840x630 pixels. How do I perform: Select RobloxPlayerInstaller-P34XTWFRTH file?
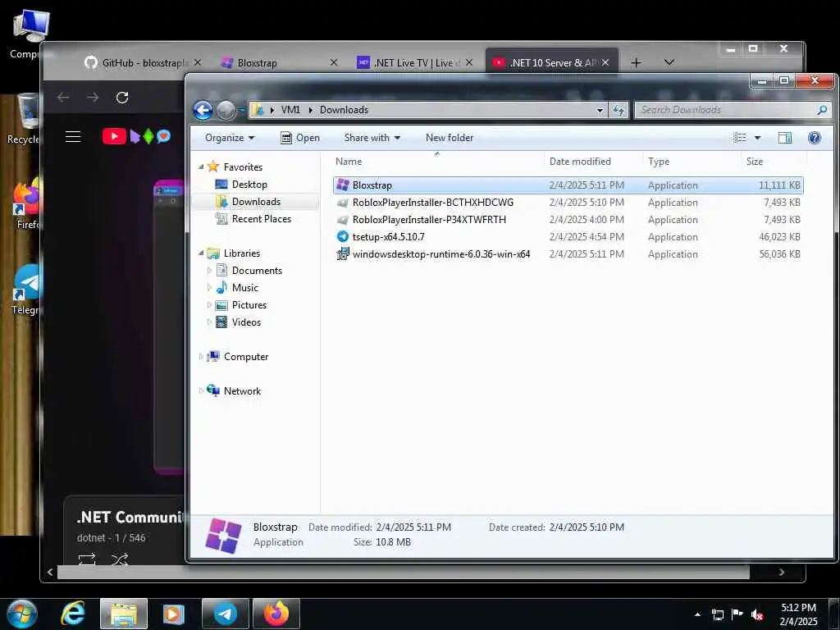[568, 220]
